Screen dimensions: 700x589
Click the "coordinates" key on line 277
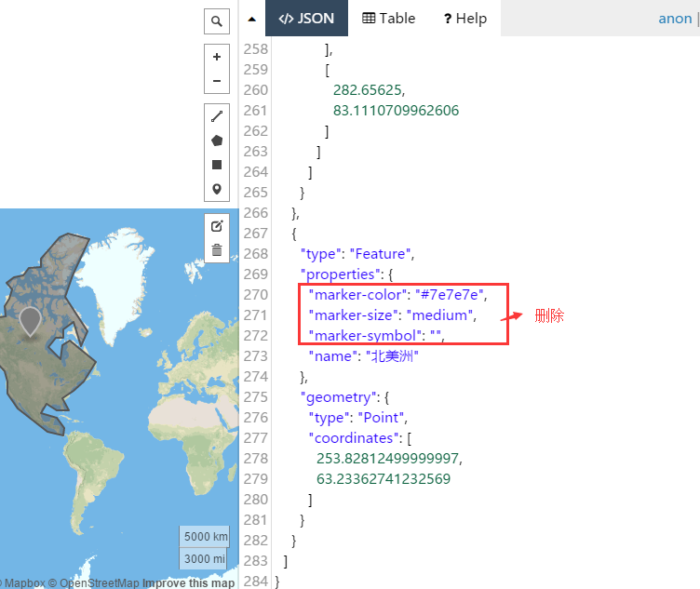point(354,438)
